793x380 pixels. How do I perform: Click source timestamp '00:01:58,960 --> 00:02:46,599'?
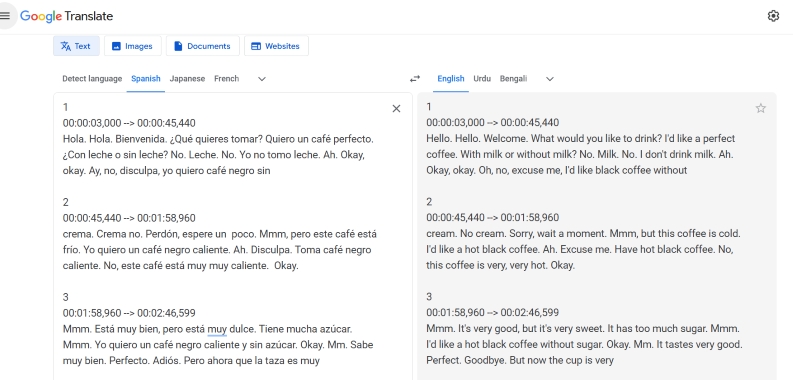tap(129, 313)
